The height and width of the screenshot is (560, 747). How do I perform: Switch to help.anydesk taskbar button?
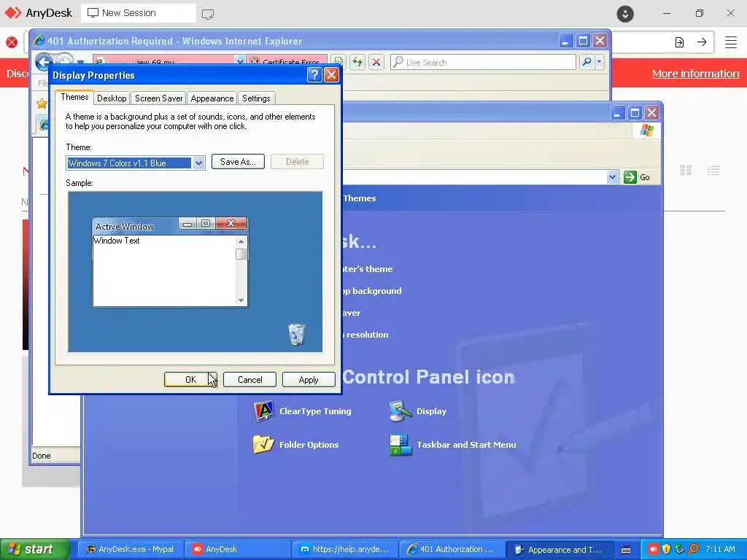[x=345, y=549]
